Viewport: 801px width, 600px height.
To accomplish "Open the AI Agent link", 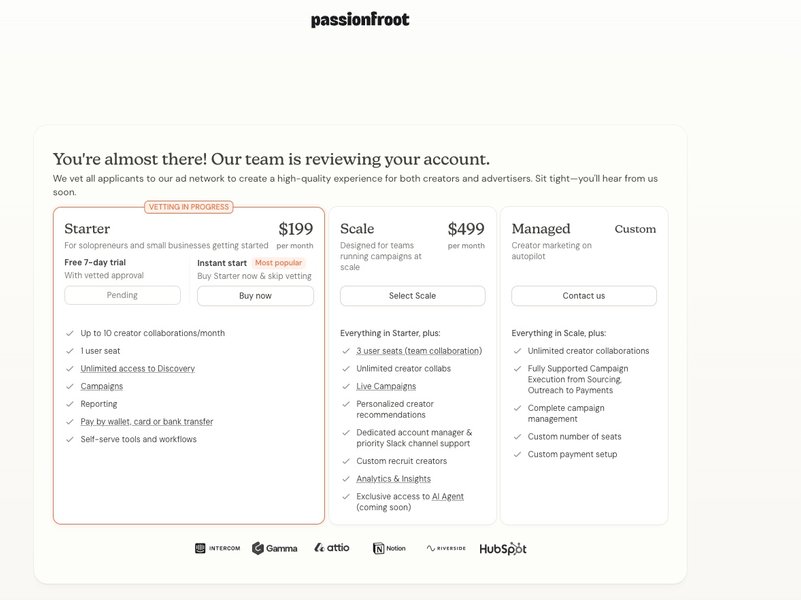I will 447,496.
